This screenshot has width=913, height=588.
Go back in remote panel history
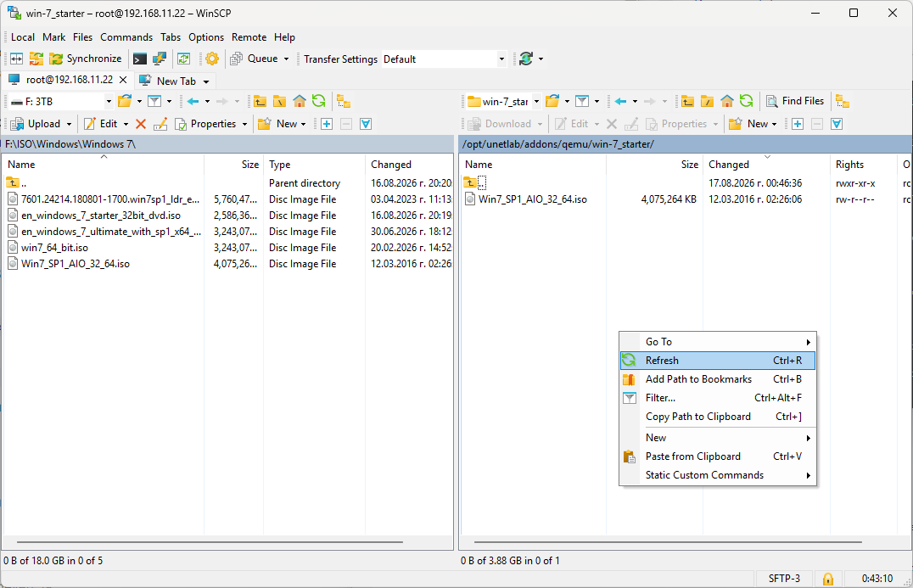[x=621, y=102]
